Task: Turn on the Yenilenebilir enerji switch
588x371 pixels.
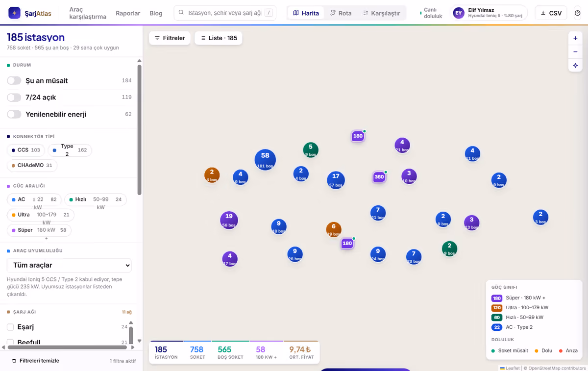Action: pos(14,114)
